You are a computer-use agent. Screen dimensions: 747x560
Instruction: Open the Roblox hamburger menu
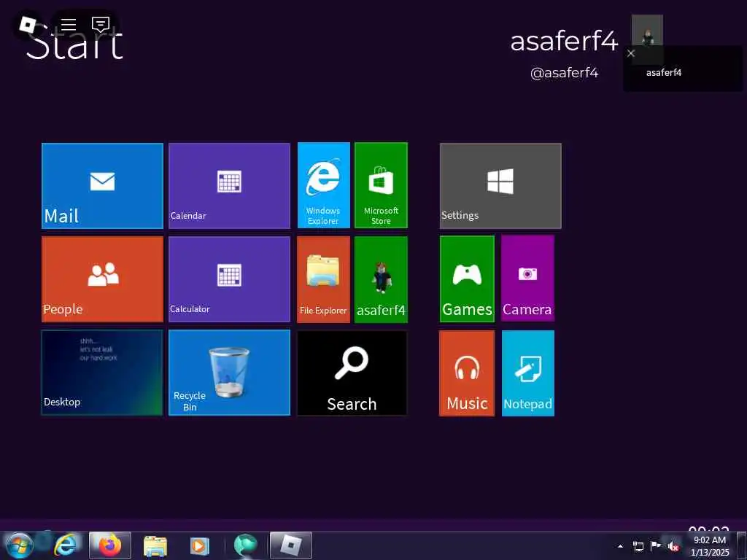click(x=69, y=25)
